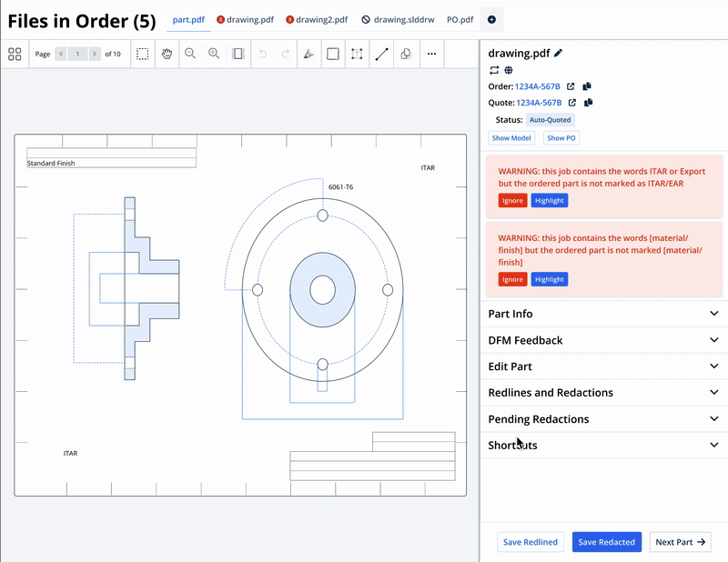Click the globe icon below the filename

[x=509, y=69]
